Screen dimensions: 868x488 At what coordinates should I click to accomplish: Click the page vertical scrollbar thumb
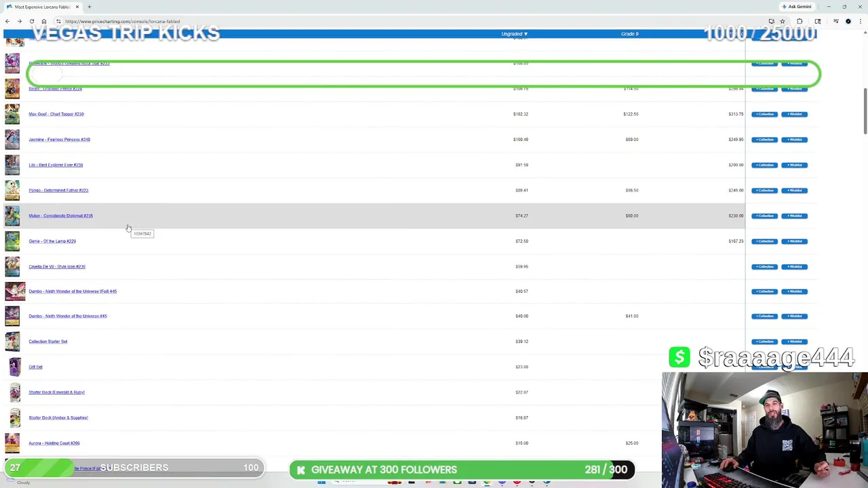coord(865,110)
